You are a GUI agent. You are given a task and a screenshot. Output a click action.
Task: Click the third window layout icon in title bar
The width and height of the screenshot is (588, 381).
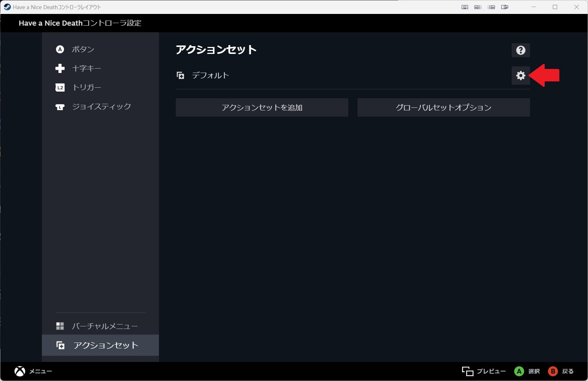491,7
